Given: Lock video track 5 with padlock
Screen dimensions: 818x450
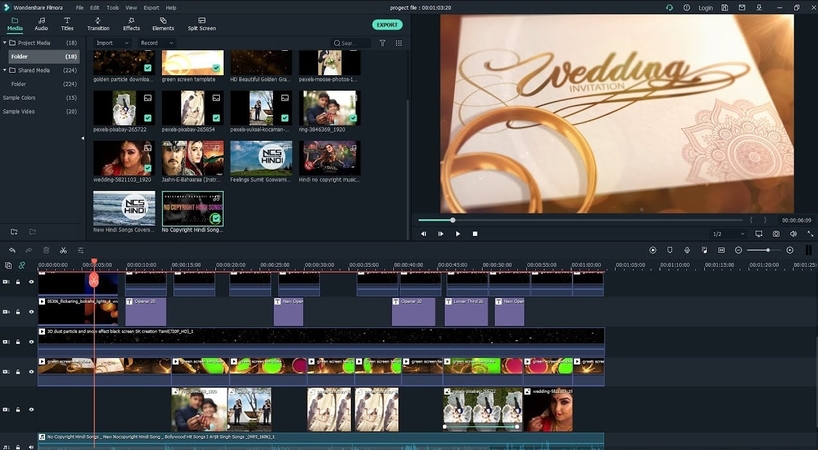Looking at the screenshot, I should tap(18, 282).
